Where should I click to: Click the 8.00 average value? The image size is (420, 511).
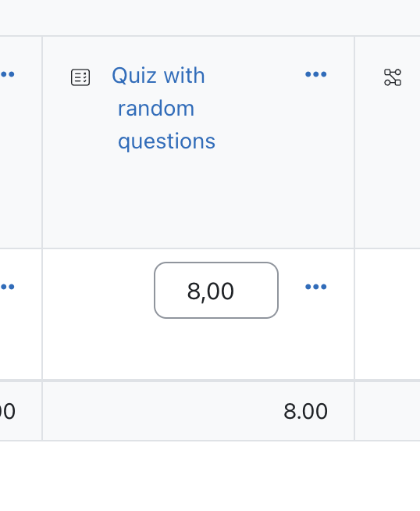point(305,411)
